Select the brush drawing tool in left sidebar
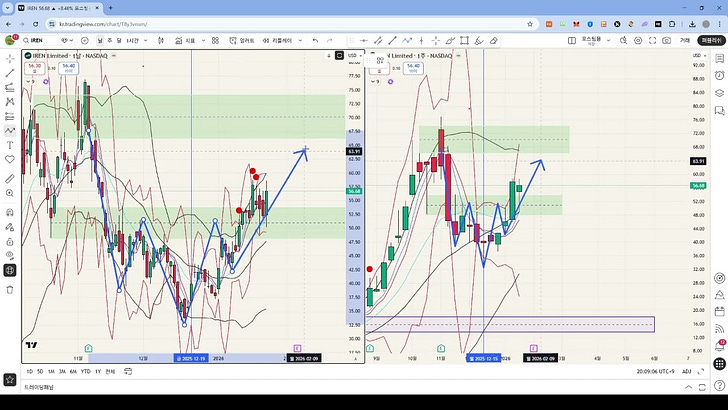 (10, 130)
